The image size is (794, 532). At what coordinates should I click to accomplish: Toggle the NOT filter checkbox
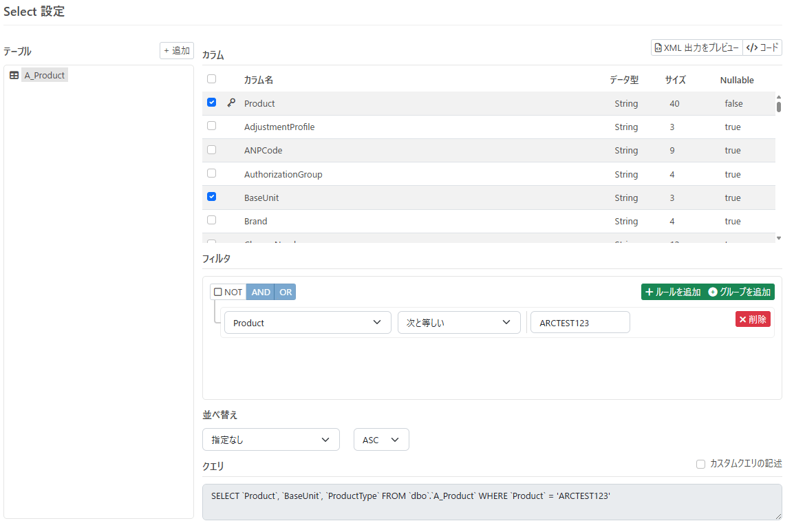pos(217,292)
